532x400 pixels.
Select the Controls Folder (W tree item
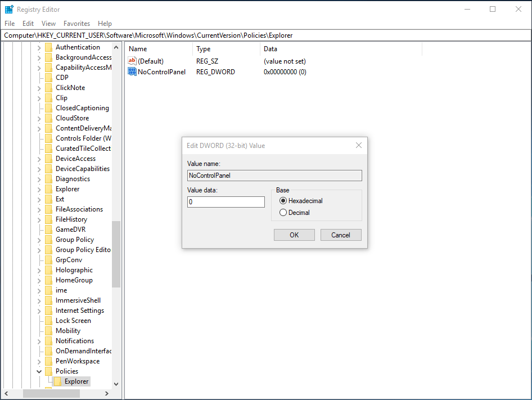pos(83,138)
